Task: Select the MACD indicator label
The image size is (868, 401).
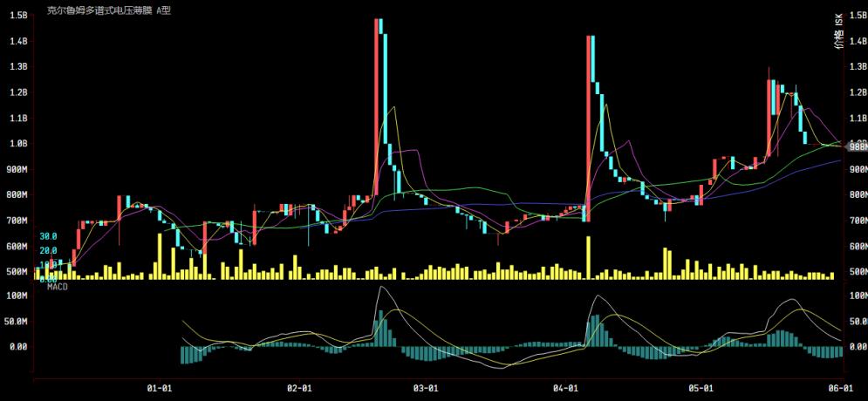Action: 58,287
